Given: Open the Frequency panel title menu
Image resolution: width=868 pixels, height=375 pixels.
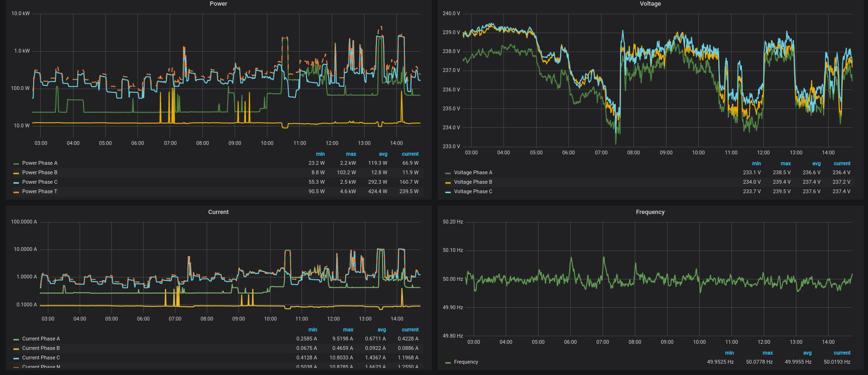Looking at the screenshot, I should click(x=650, y=212).
